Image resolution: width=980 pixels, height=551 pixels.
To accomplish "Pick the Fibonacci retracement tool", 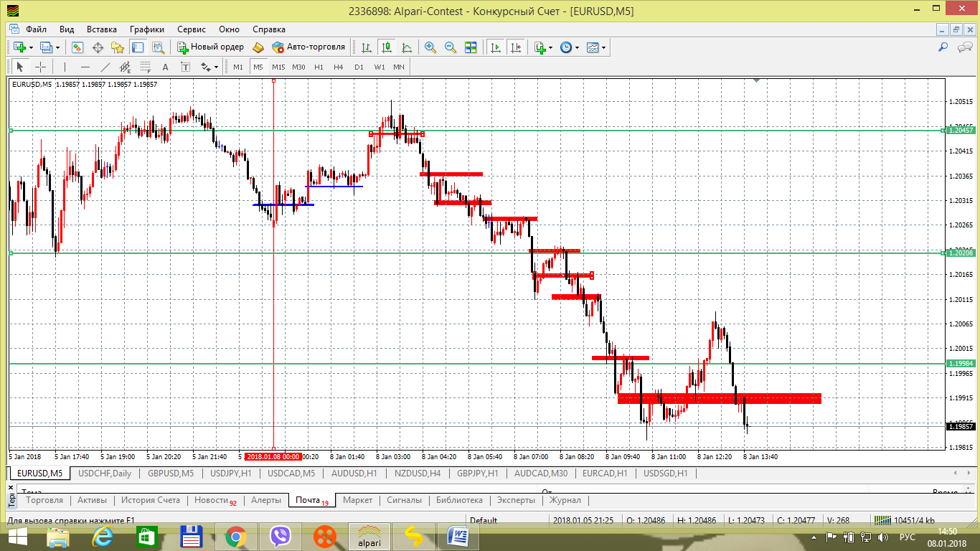I will pyautogui.click(x=146, y=67).
